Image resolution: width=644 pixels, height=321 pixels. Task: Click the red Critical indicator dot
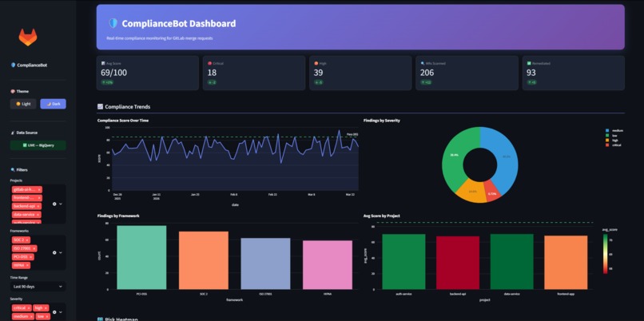coord(209,64)
